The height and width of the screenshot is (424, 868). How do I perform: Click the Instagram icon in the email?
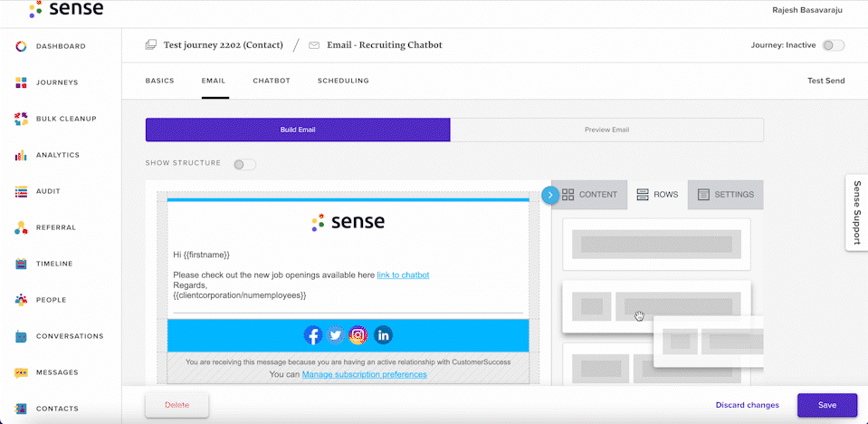coord(358,335)
